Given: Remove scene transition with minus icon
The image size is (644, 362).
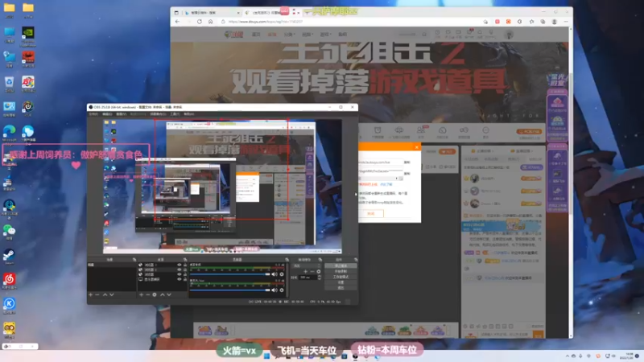Looking at the screenshot, I should tap(312, 271).
